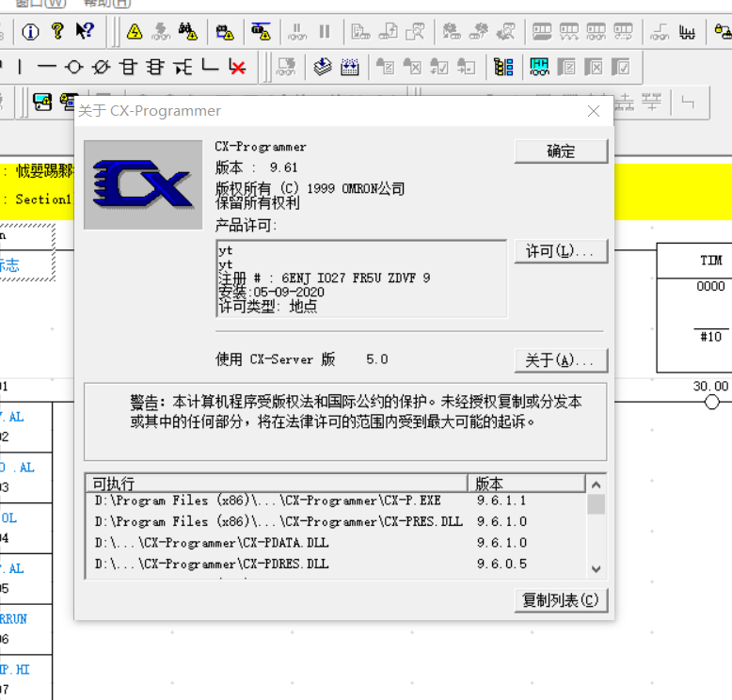The height and width of the screenshot is (700, 732).
Task: Click the About info icon in toolbar
Action: click(x=30, y=32)
